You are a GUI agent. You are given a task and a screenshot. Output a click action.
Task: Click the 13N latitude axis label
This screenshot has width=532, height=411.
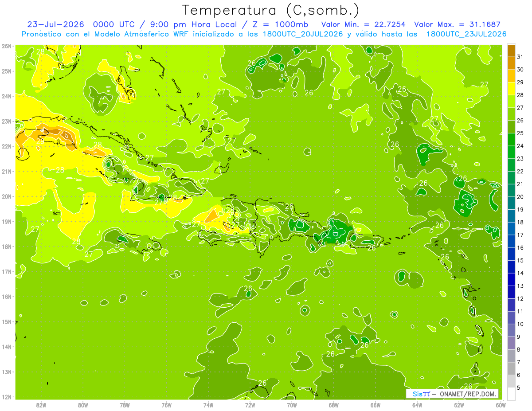[7, 372]
